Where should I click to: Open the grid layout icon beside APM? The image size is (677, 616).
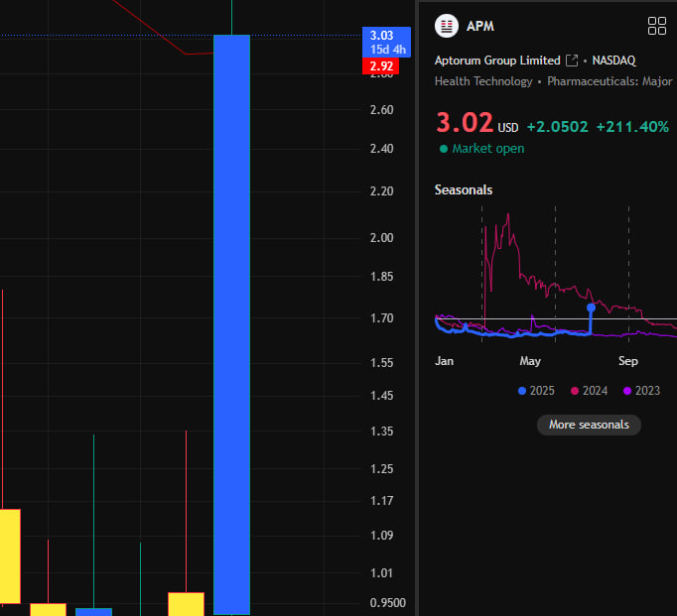pos(657,26)
